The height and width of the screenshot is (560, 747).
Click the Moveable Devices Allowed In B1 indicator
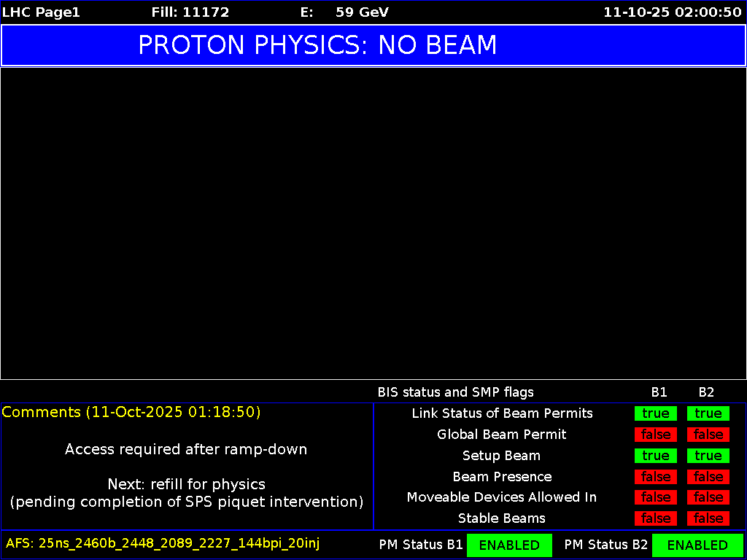point(655,497)
